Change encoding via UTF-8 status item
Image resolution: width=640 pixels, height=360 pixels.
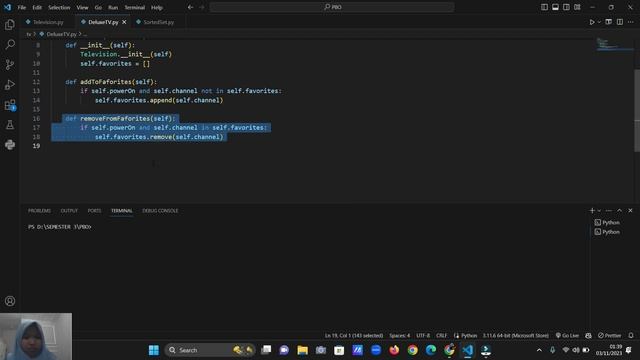coord(423,336)
